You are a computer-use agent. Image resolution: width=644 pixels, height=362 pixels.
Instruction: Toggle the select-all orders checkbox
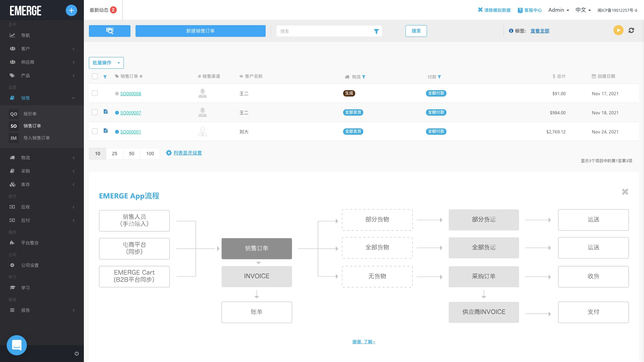[95, 76]
